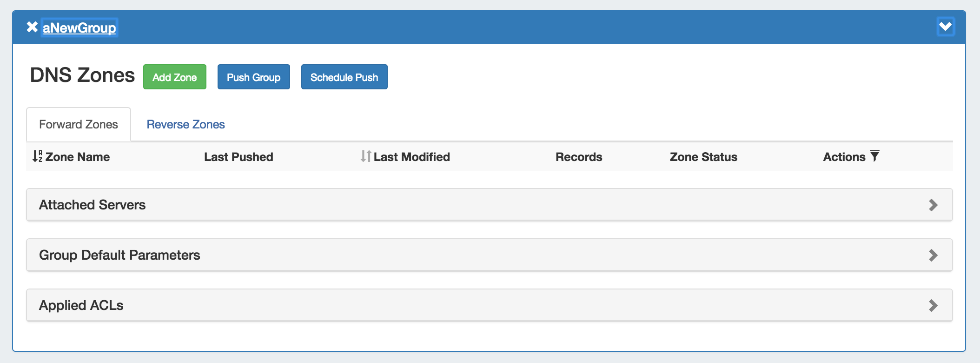
Task: Open the aNewGroup group link
Action: pos(79,27)
